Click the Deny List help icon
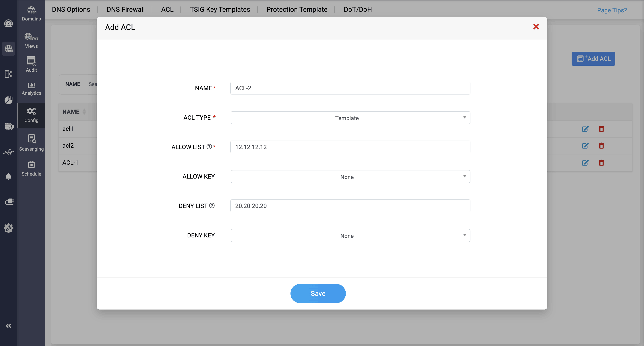Screen dimensions: 644x346 tap(212, 206)
